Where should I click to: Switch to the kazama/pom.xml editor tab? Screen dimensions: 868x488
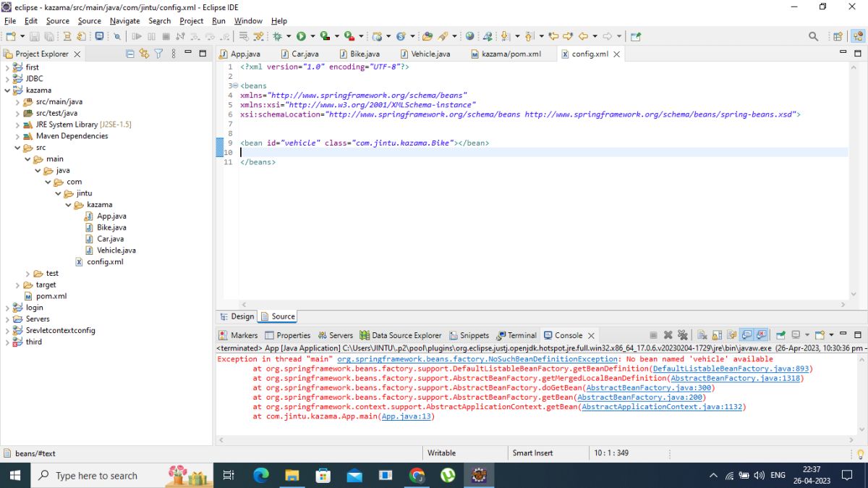pos(506,54)
